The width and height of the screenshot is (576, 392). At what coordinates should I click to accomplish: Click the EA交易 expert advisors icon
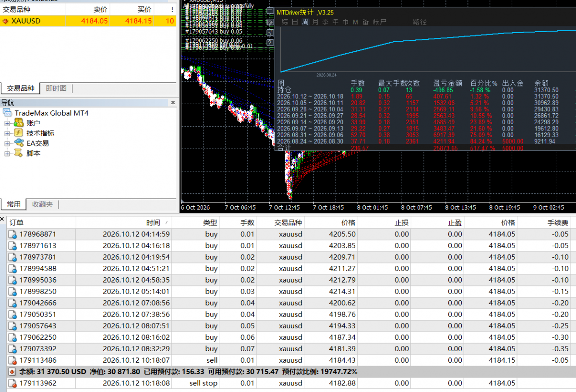(x=19, y=143)
